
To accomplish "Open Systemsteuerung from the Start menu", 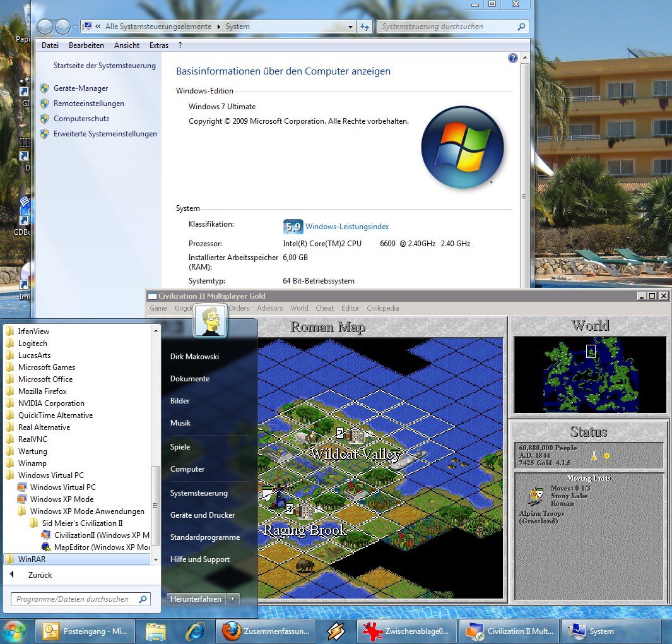I will pyautogui.click(x=199, y=493).
